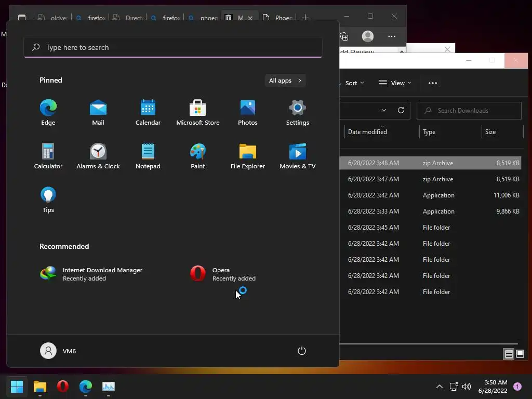Switch Explorer to details view layout

click(509, 354)
